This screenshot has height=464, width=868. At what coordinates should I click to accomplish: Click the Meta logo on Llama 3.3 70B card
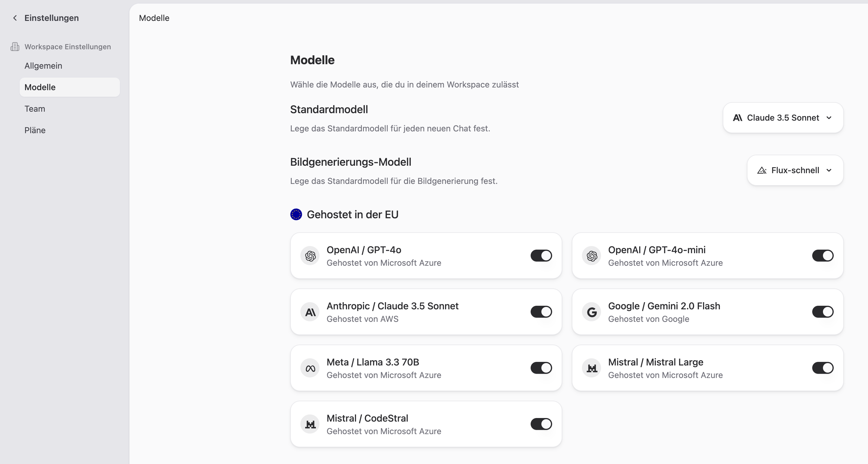tap(310, 368)
